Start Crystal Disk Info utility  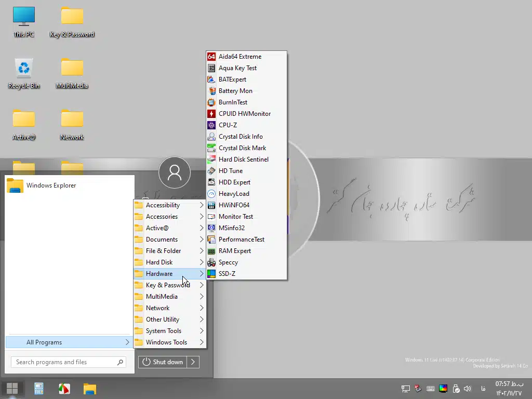coord(240,137)
